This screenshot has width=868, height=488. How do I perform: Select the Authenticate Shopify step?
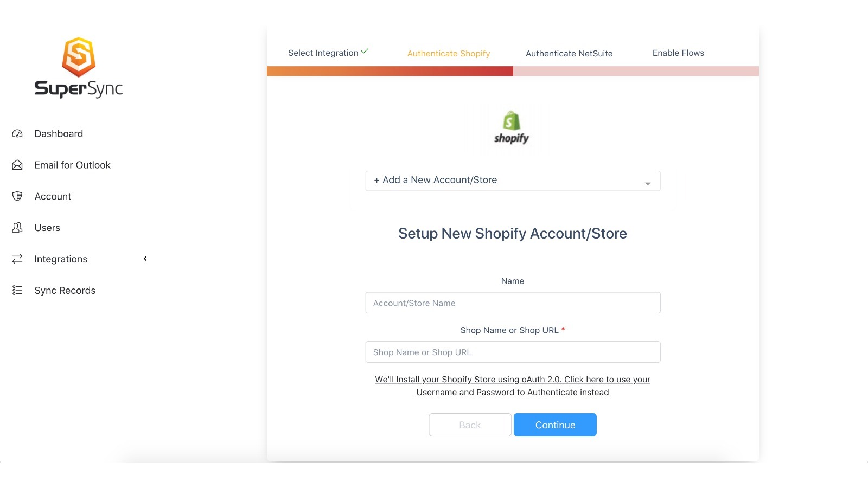coord(449,53)
